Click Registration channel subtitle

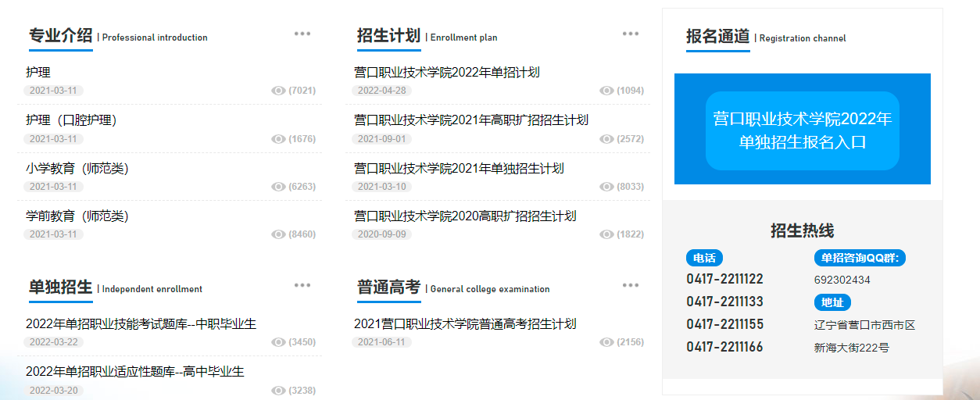point(803,38)
